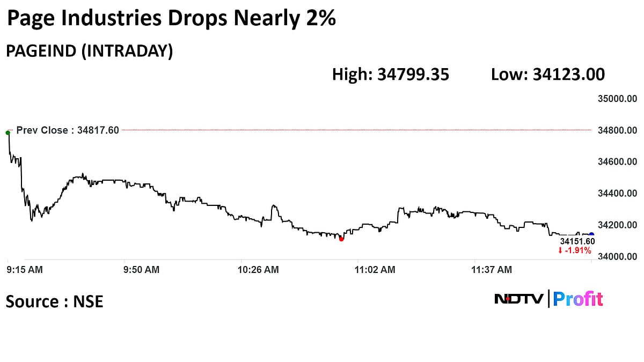The width and height of the screenshot is (644, 362).
Task: Click the 34151.60 current price label
Action: [577, 242]
